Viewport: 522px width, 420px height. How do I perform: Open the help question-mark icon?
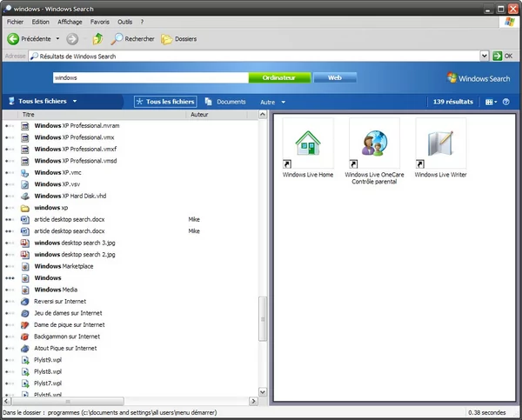coord(505,102)
